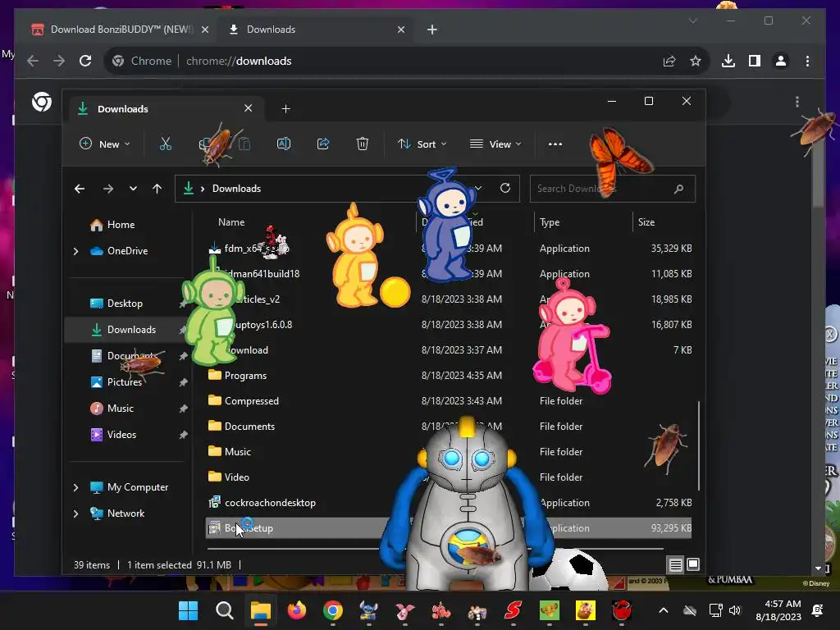840x630 pixels.
Task: Reload the page in Chrome
Action: (85, 61)
